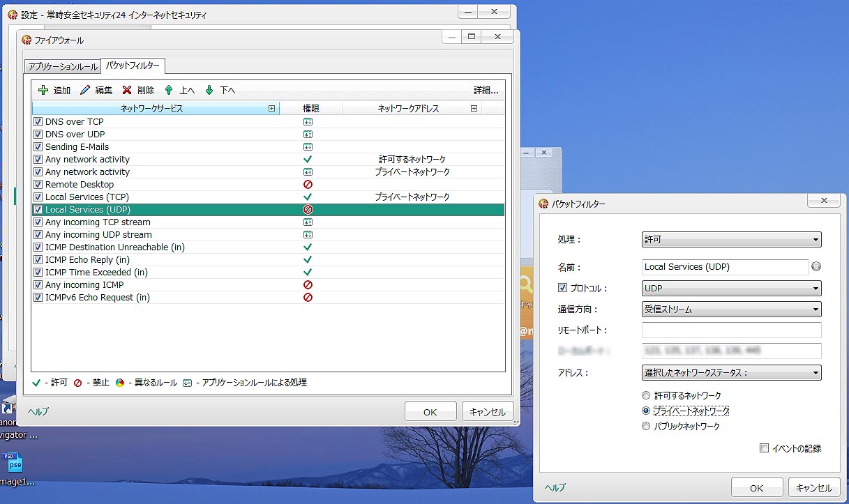Viewport: 849px width, 504px height.
Task: Click permission icon for Any incoming UDP stream
Action: pyautogui.click(x=308, y=235)
